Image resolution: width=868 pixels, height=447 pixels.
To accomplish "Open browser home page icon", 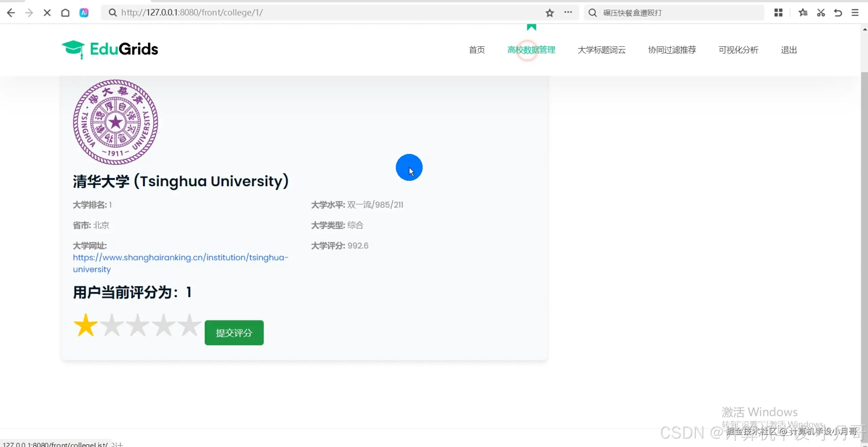I will coord(65,13).
